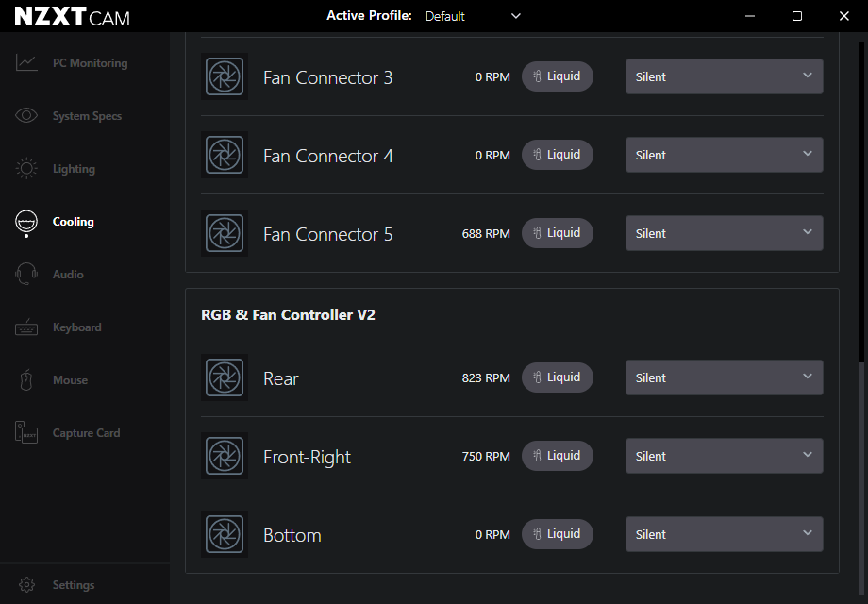Toggle Liquid source for Fan Connector 5
Image resolution: width=868 pixels, height=604 pixels.
coord(557,233)
